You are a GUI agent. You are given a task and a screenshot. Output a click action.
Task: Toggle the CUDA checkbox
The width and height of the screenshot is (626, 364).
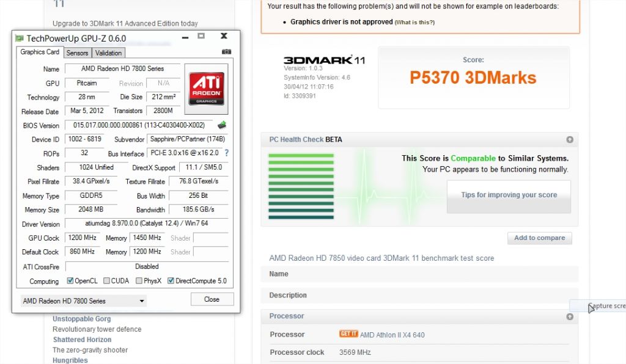click(x=106, y=281)
